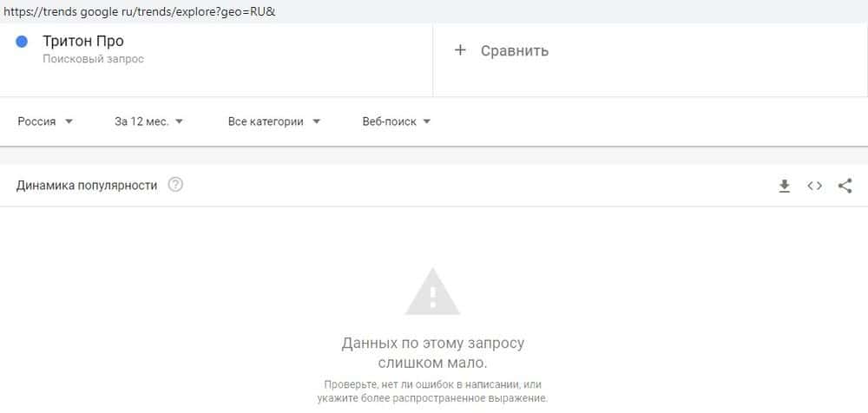Viewport: 868px width, 413px height.
Task: Edit the Тритон Про search term
Action: coord(83,41)
